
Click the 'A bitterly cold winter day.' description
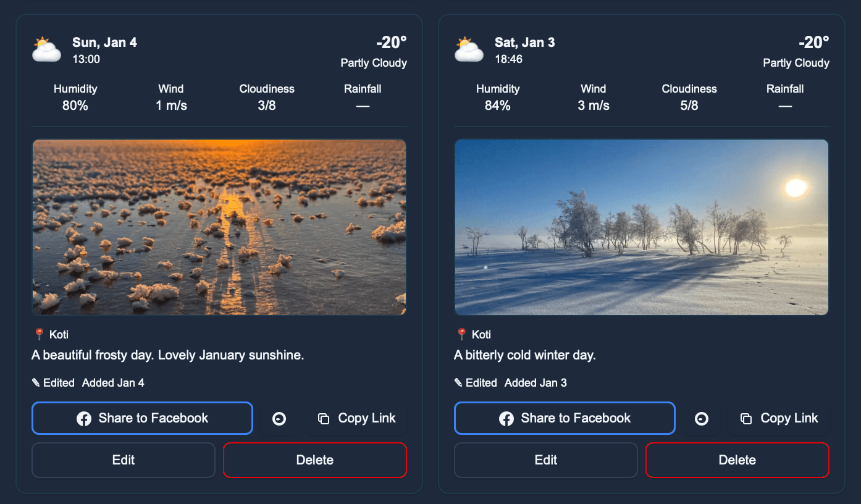pos(525,355)
